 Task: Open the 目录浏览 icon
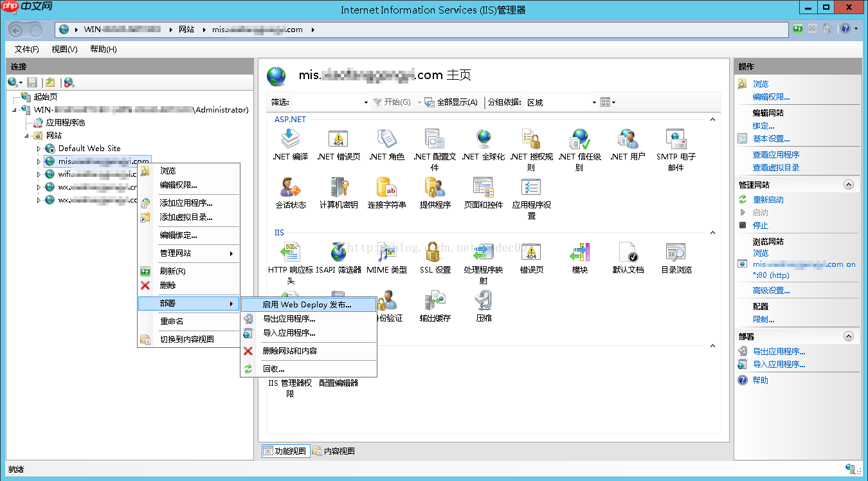(676, 253)
